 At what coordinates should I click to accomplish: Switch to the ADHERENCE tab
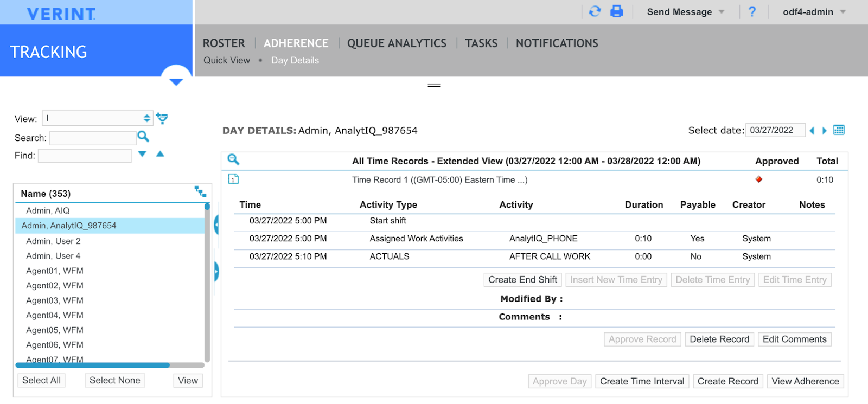[x=296, y=43]
